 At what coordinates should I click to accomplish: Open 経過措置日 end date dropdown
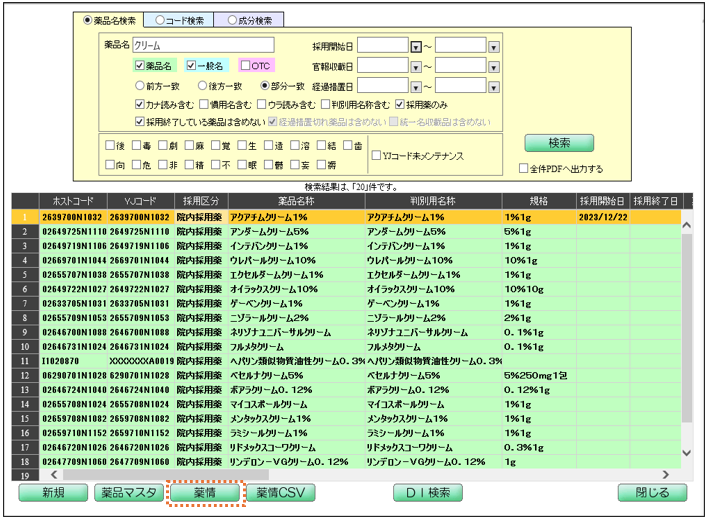click(x=493, y=86)
